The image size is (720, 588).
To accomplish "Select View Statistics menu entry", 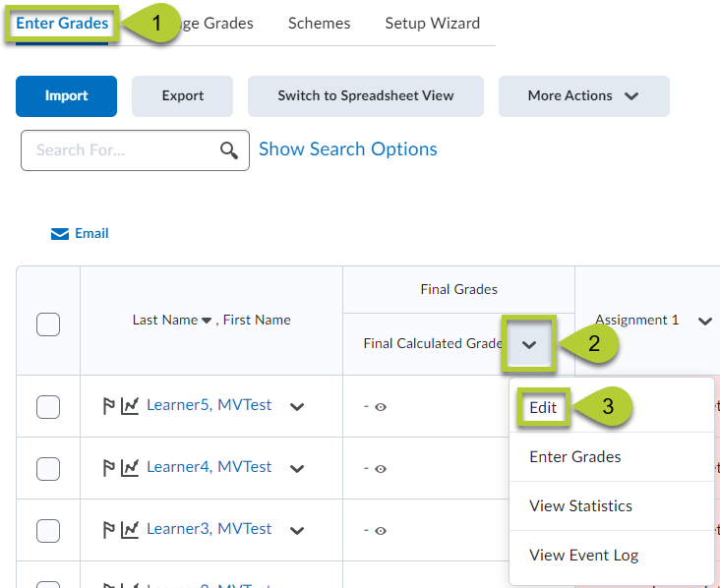I will click(580, 505).
